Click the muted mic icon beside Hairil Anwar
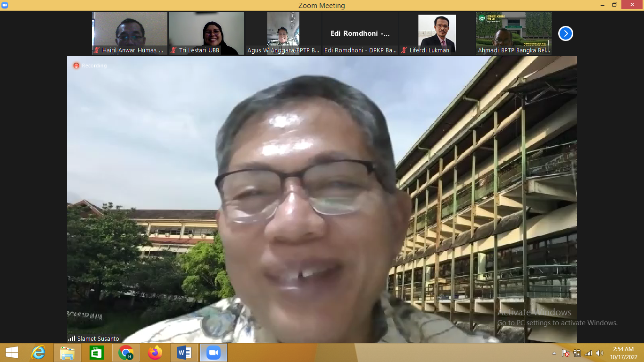The image size is (644, 362). pos(97,50)
